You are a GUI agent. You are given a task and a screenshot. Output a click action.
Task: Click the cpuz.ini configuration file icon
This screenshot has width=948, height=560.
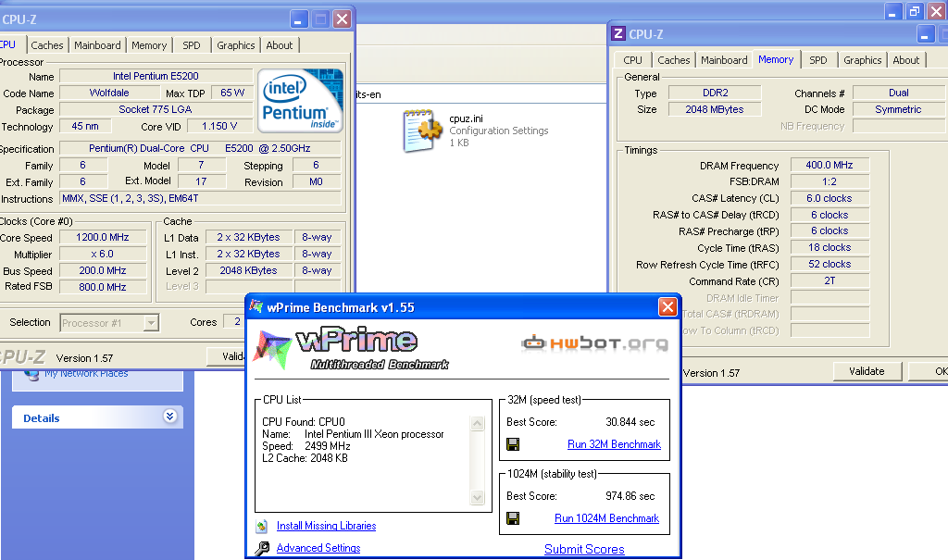tap(421, 130)
